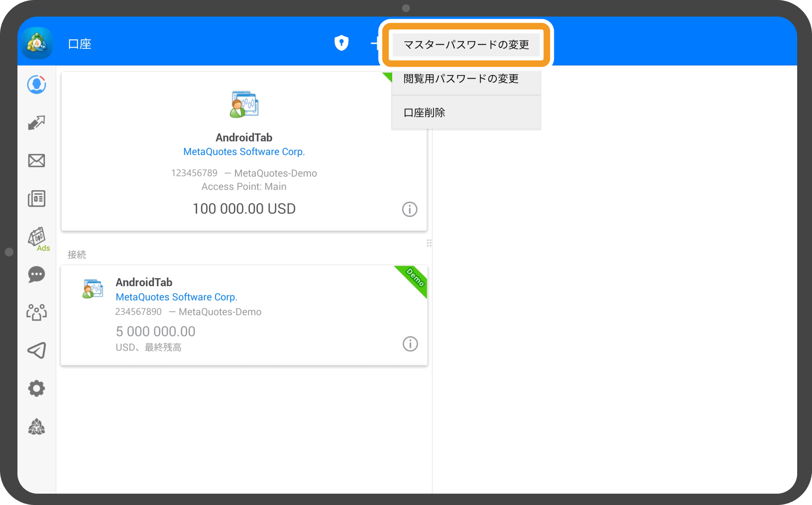Viewport: 812px width, 505px height.
Task: Open the Telegram channel icon
Action: pyautogui.click(x=36, y=350)
